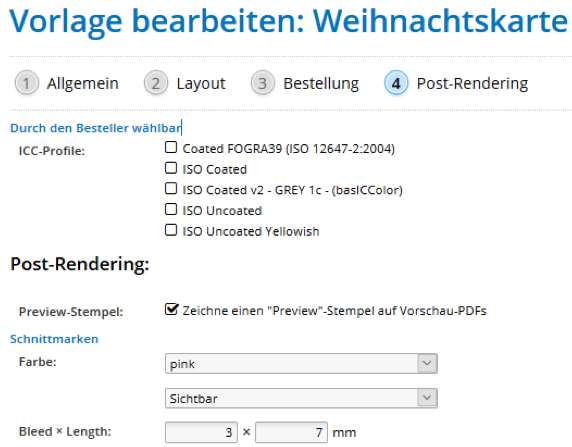Open the Farbe pink dropdown
The width and height of the screenshot is (572, 447).
click(301, 363)
